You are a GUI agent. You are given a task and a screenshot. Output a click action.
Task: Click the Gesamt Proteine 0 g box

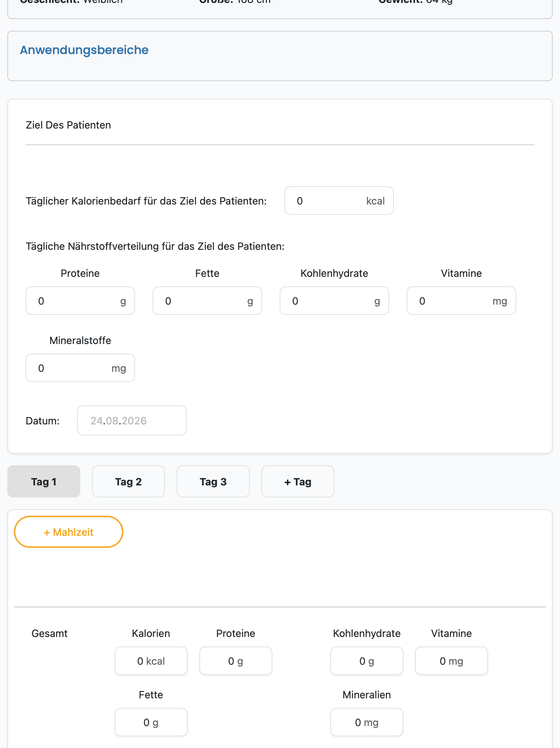(x=236, y=661)
